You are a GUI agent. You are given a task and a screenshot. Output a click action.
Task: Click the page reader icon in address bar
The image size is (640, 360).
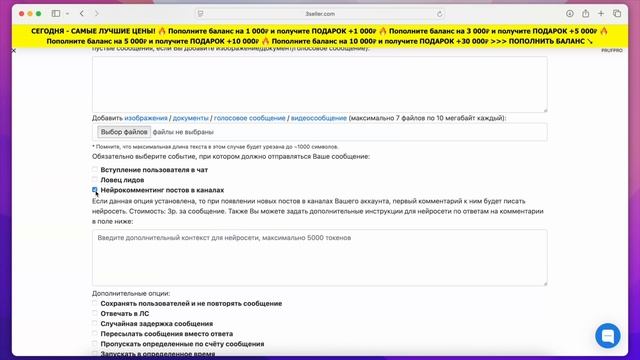(200, 14)
